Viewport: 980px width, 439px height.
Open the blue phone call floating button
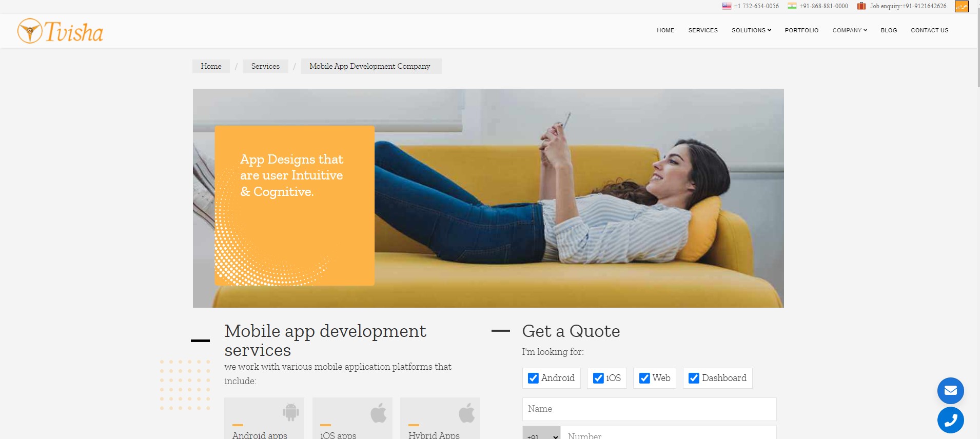pos(951,421)
